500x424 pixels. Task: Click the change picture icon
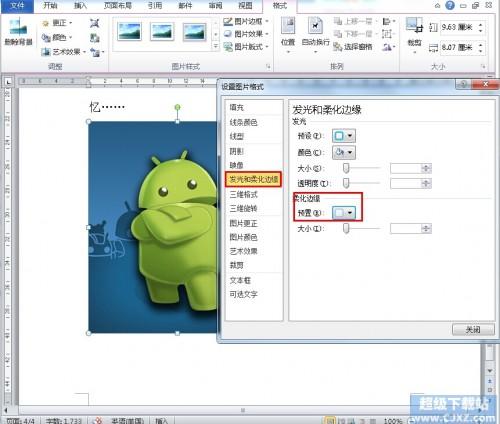[x=95, y=38]
